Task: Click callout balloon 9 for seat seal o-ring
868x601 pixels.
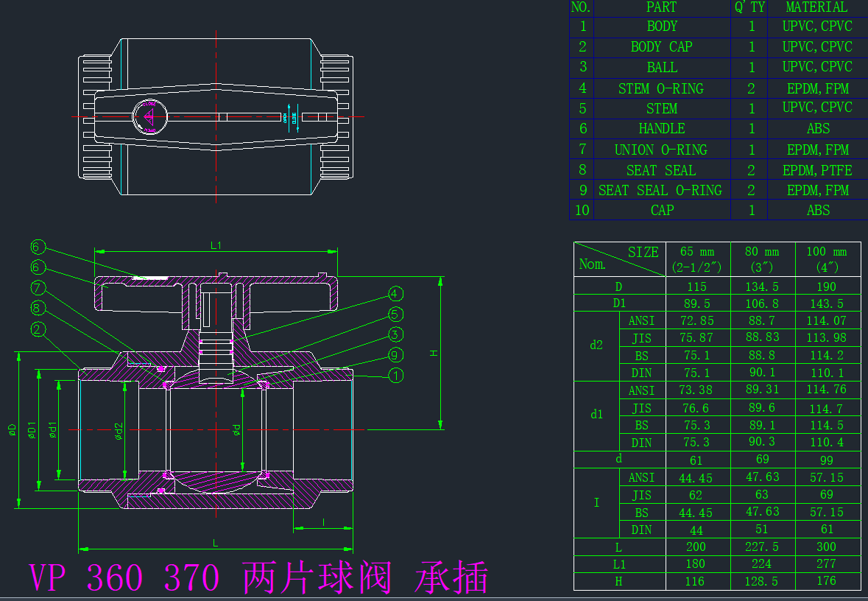Action: [x=395, y=354]
